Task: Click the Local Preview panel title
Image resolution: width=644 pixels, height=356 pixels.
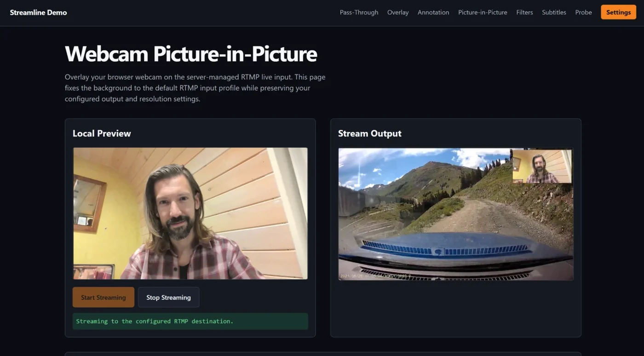Action: 102,133
